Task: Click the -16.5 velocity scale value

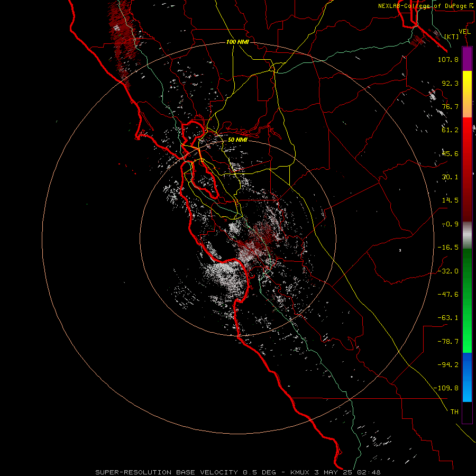Action: click(448, 248)
